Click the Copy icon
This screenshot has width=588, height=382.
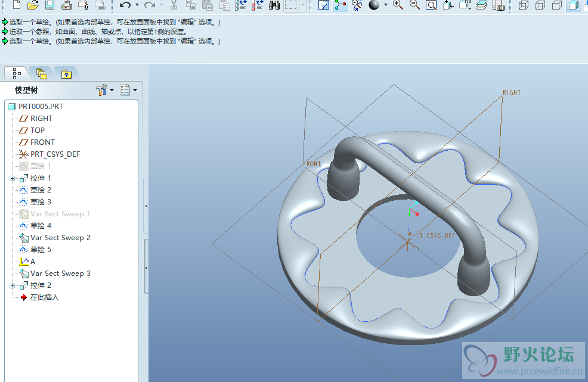[x=191, y=5]
